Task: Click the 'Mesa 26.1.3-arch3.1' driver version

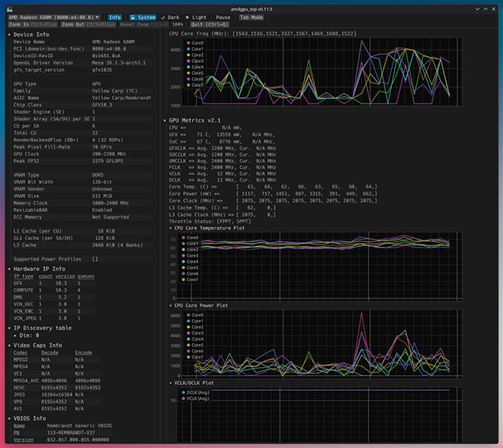Action: [119, 63]
